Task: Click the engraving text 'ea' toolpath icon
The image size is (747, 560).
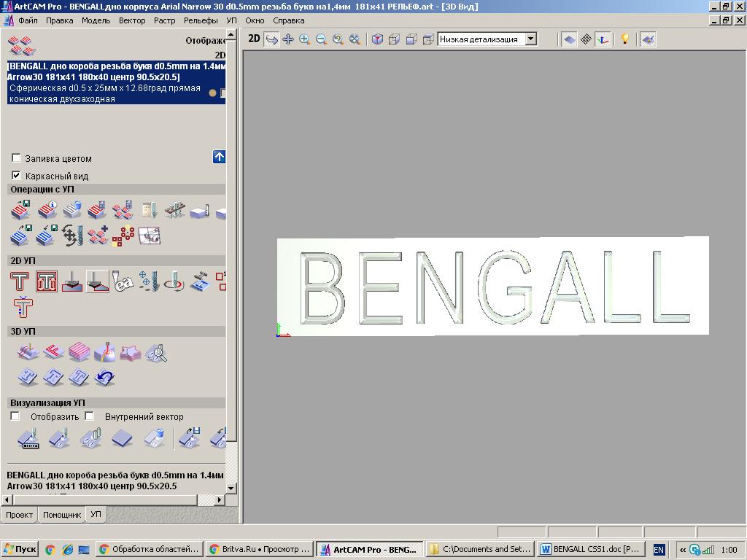Action: 122,281
